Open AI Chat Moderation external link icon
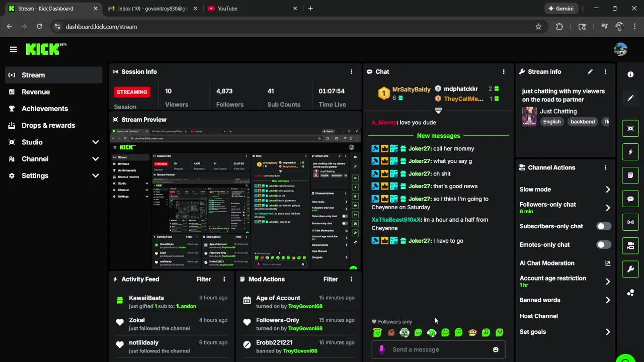Screen dimensions: 644x362 click(608, 263)
